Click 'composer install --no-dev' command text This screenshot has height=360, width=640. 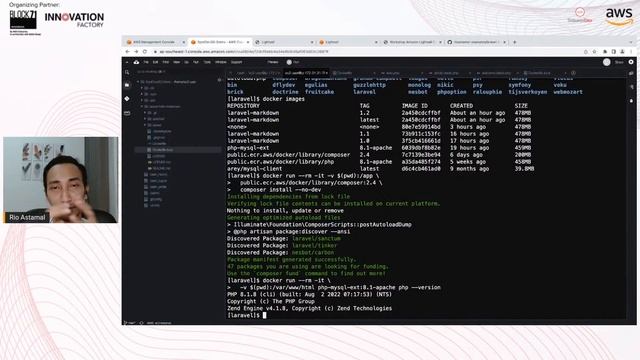coord(280,190)
